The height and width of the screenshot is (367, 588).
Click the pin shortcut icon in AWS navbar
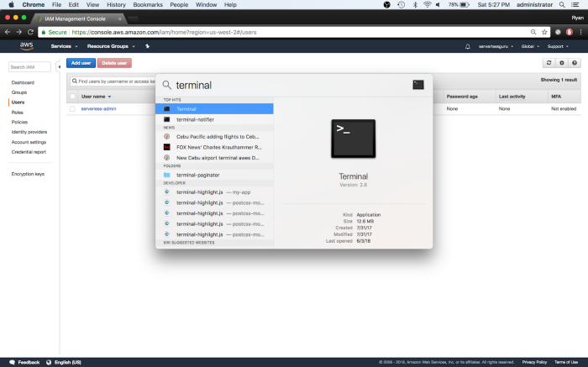(147, 46)
